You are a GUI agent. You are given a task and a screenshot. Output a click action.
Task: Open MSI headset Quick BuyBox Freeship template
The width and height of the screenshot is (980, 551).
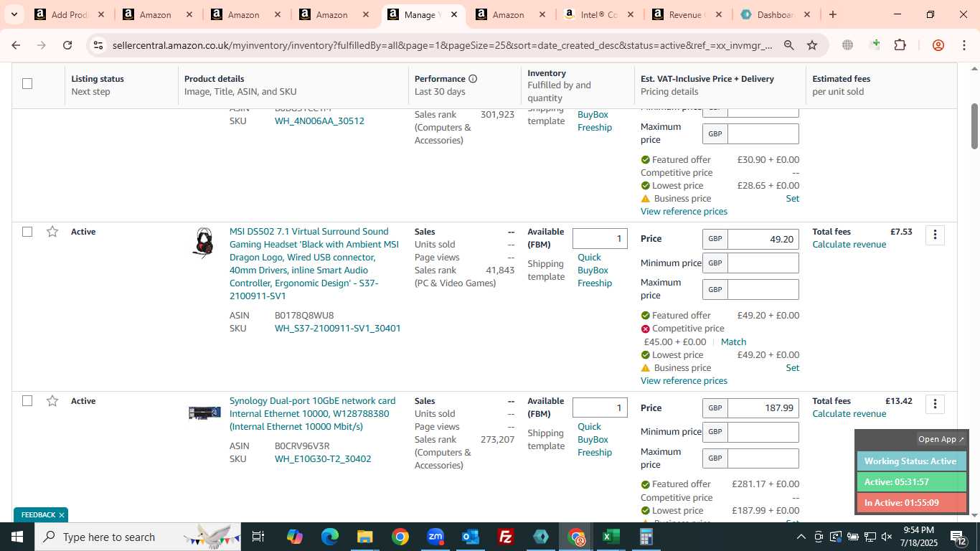click(595, 270)
